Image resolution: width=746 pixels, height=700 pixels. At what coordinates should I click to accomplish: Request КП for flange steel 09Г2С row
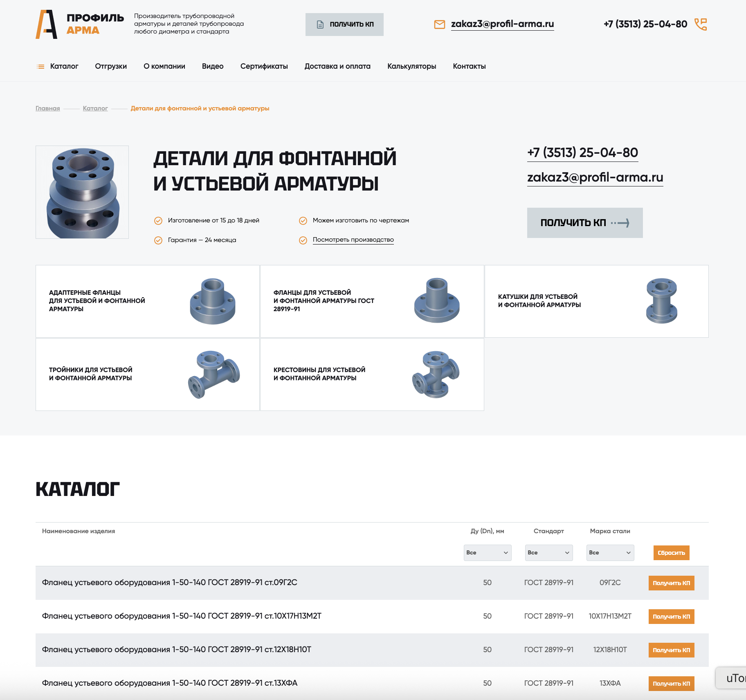coord(671,583)
